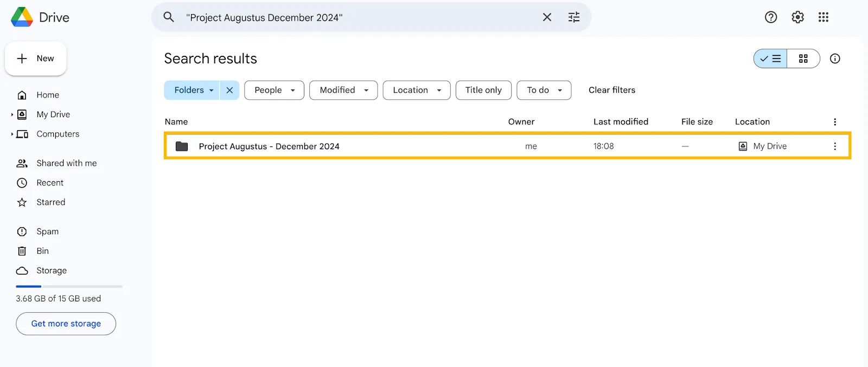The height and width of the screenshot is (367, 868).
Task: Sort by Name column header
Action: [176, 122]
